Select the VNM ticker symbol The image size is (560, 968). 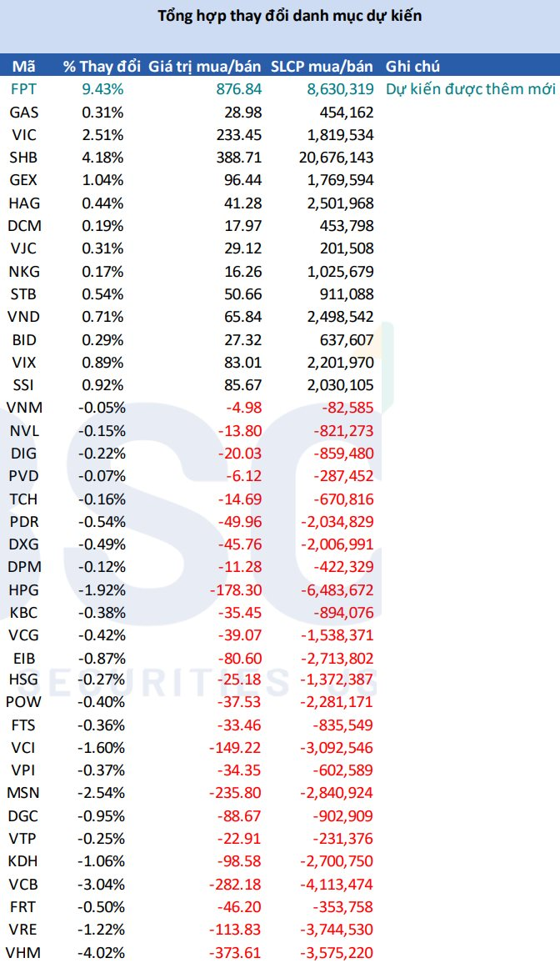tap(23, 408)
